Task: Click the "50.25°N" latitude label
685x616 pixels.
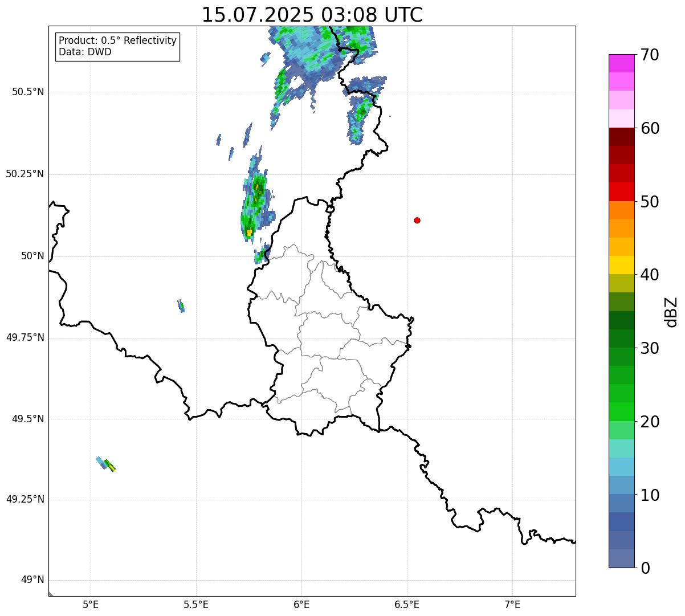Action: 25,174
